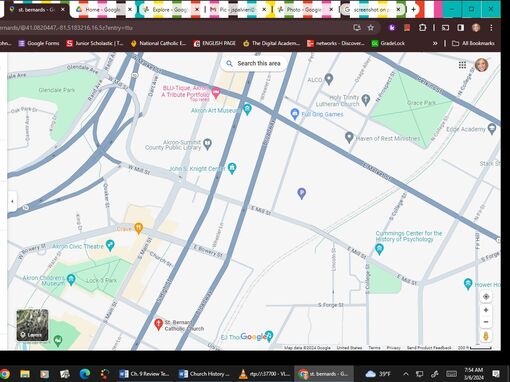The height and width of the screenshot is (382, 510).
Task: Click the Akron Civic Theatre pin
Action: (110, 245)
